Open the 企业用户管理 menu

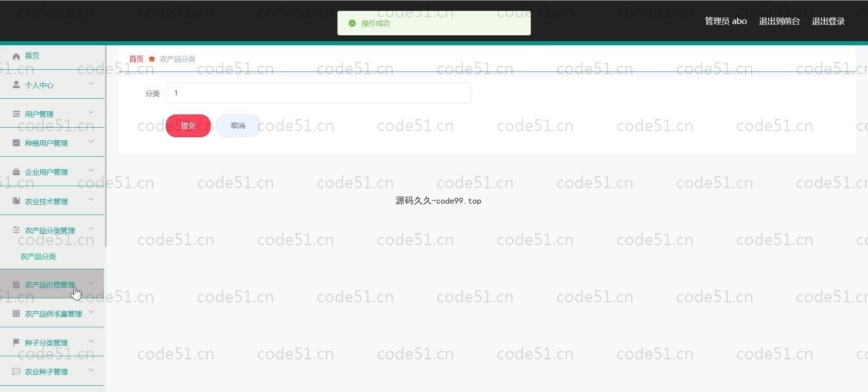coord(52,172)
